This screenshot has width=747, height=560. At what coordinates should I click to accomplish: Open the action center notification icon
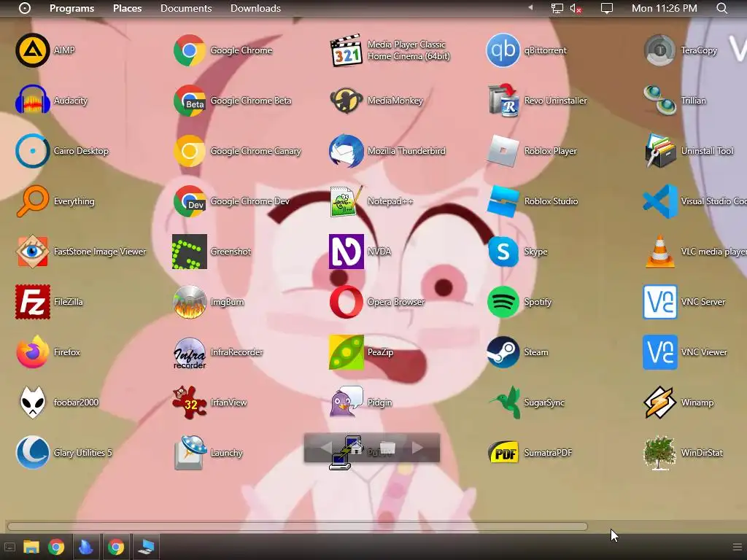606,8
